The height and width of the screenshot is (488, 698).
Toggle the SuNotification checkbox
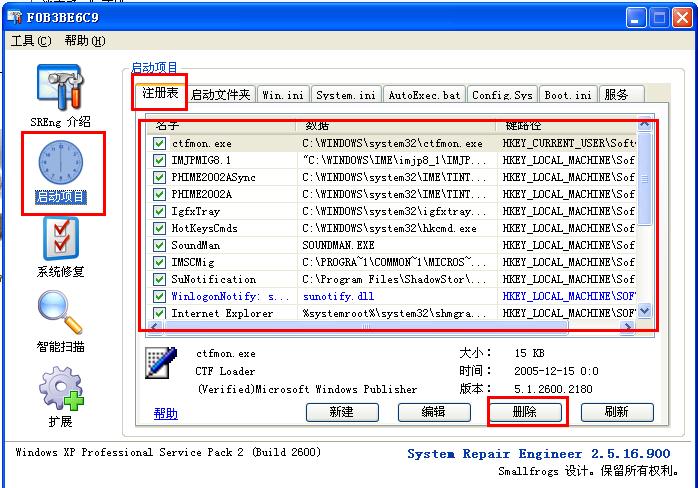click(x=159, y=279)
